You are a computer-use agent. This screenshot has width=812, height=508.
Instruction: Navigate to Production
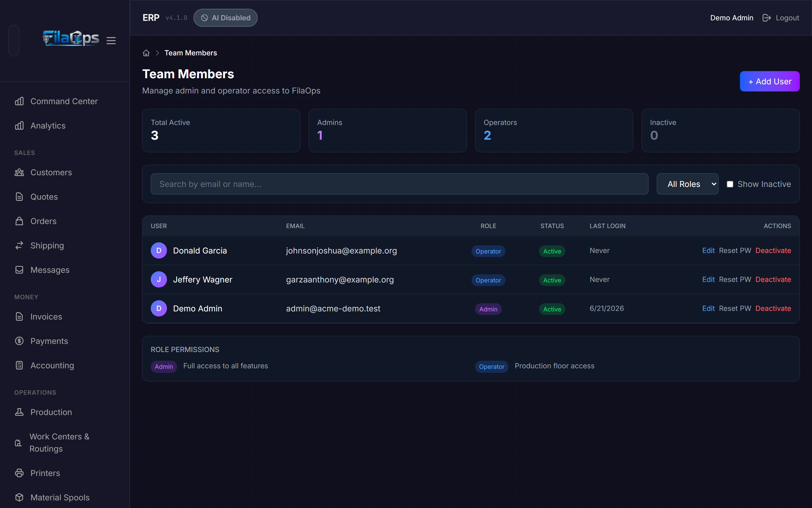[65, 412]
